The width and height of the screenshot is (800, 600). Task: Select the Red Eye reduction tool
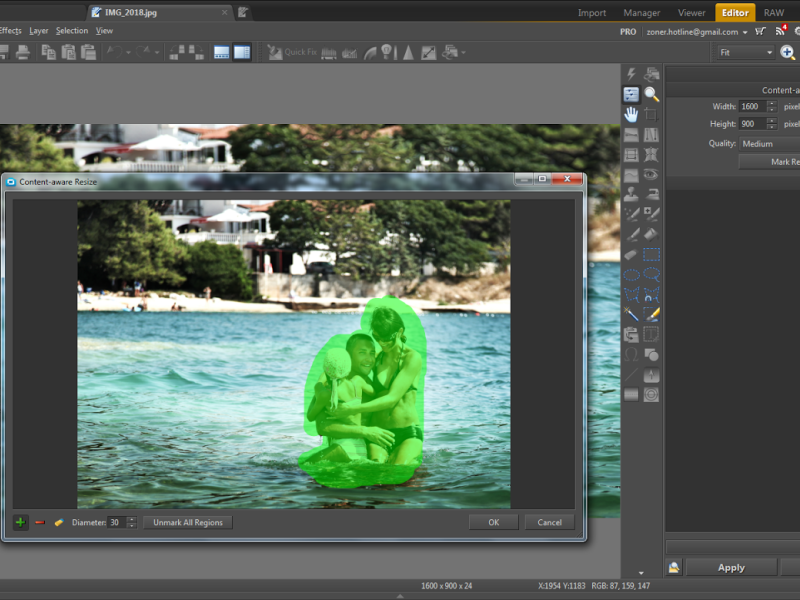click(651, 174)
